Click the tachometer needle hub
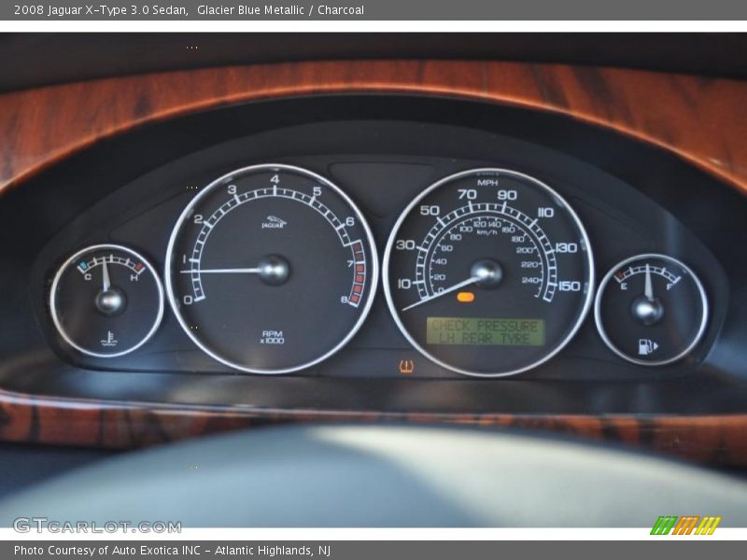This screenshot has height=560, width=747. pyautogui.click(x=274, y=270)
